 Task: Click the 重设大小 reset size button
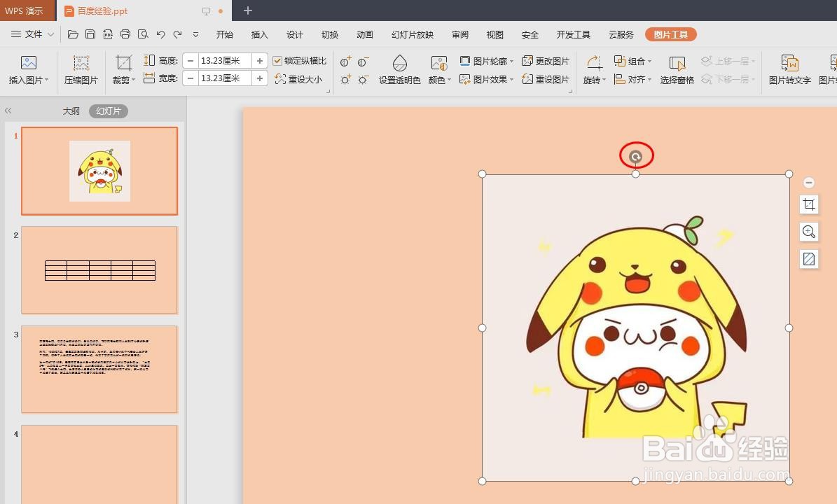pos(298,79)
